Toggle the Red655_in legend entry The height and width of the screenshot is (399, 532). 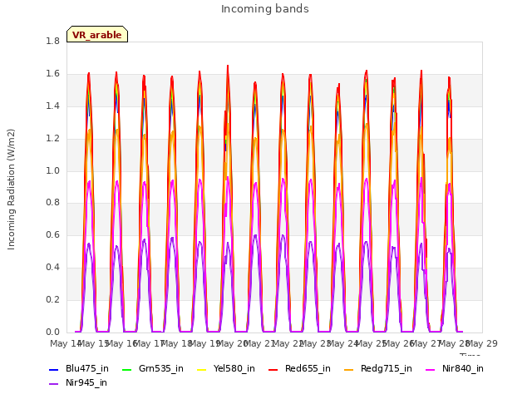(x=299, y=368)
